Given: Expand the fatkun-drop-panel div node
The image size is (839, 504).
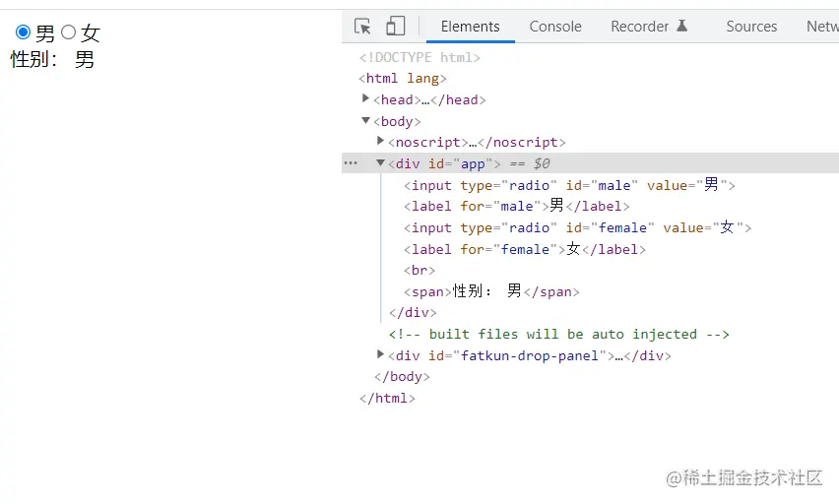Looking at the screenshot, I should (x=381, y=354).
